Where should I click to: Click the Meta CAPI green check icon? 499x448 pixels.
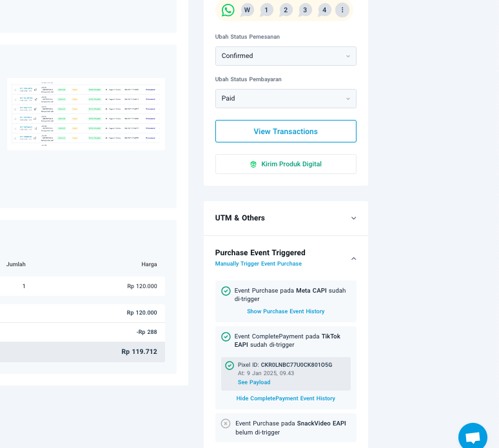coord(226,291)
